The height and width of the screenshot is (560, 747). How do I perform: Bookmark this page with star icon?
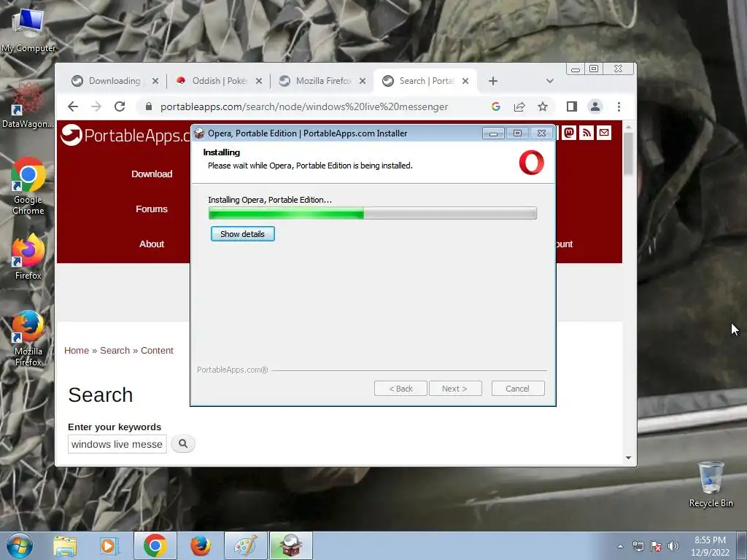[x=543, y=106]
